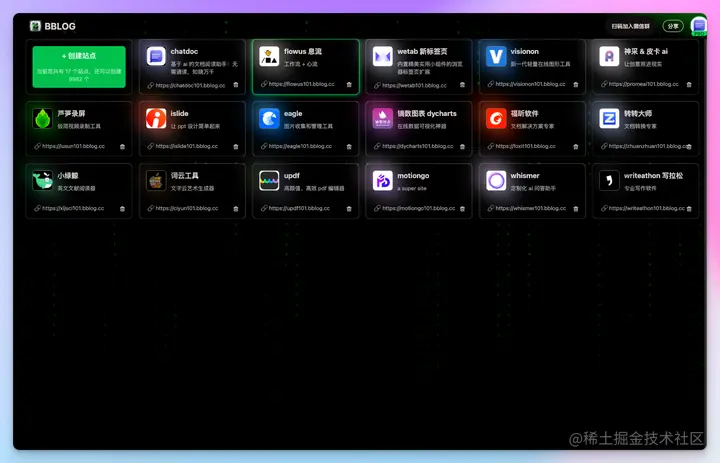Select the 'a super site' description text
Viewport: 720px width, 463px height.
(412, 188)
